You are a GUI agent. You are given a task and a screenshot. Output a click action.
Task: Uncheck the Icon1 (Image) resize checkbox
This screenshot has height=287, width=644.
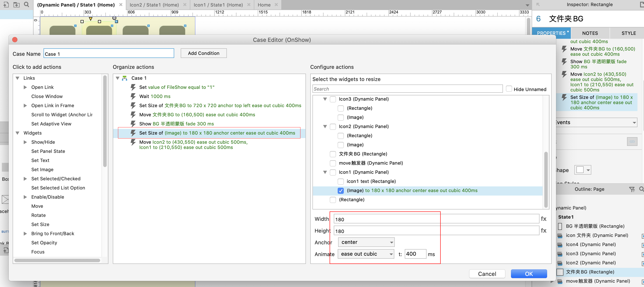341,191
